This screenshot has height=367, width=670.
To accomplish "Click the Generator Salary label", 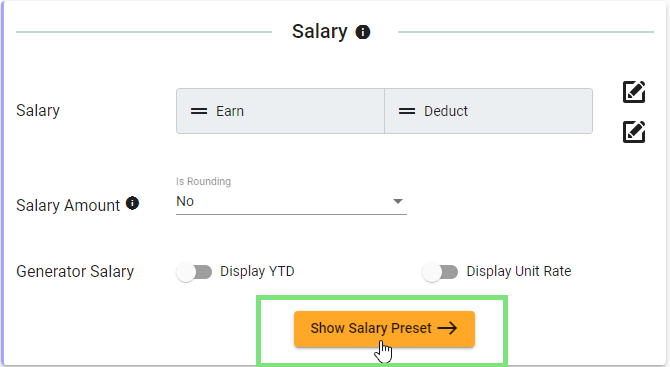I will pos(75,272).
